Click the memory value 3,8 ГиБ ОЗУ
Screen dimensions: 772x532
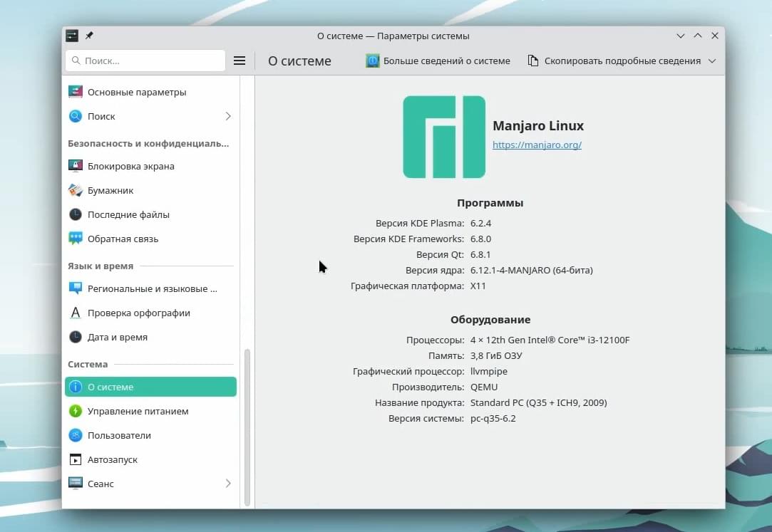496,355
